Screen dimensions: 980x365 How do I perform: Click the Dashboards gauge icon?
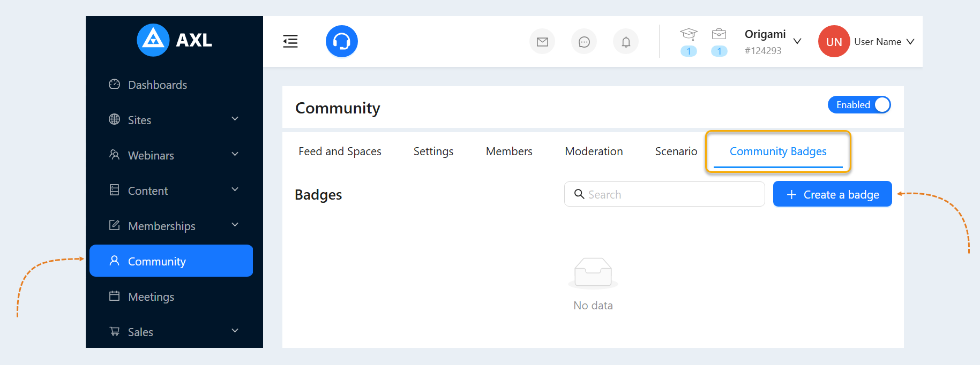pyautogui.click(x=114, y=84)
